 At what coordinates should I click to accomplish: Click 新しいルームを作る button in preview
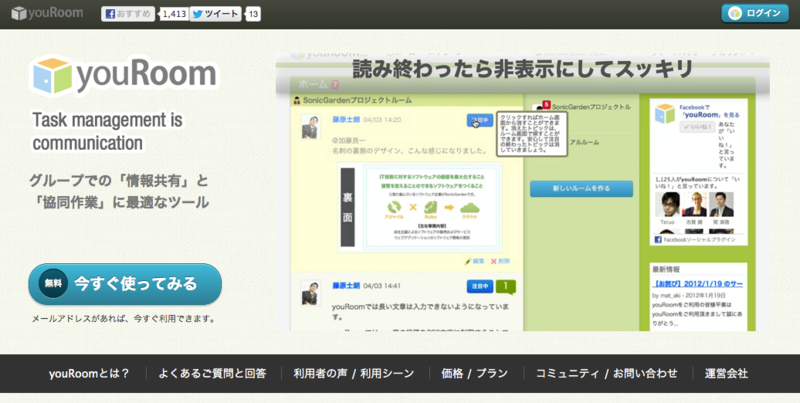[x=582, y=188]
